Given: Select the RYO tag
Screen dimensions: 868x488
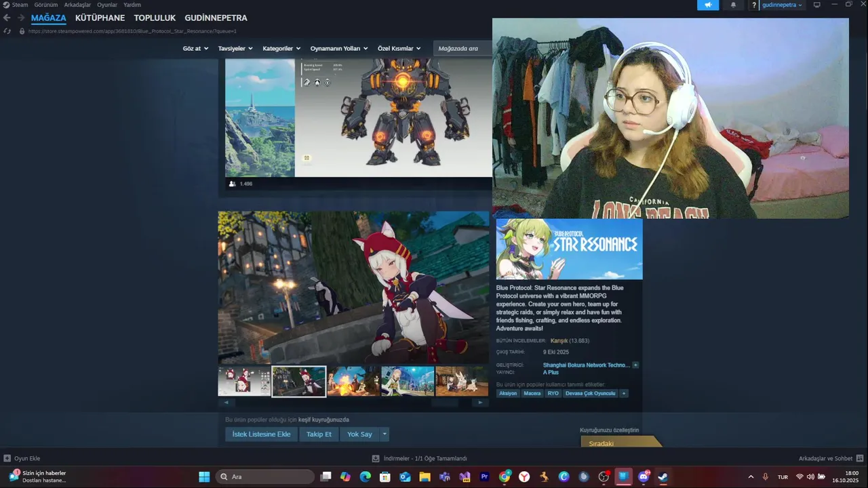Looking at the screenshot, I should point(553,393).
